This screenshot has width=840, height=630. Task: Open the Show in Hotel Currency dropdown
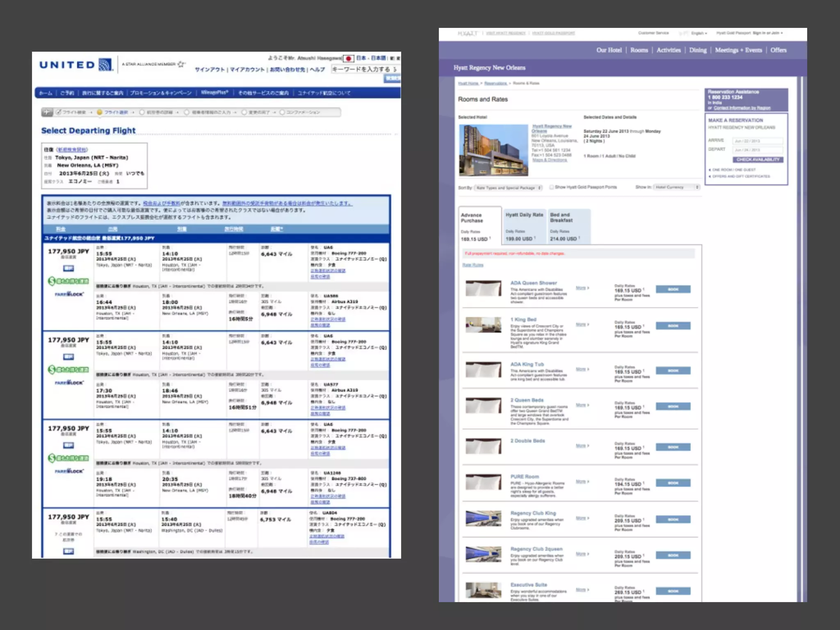click(676, 187)
